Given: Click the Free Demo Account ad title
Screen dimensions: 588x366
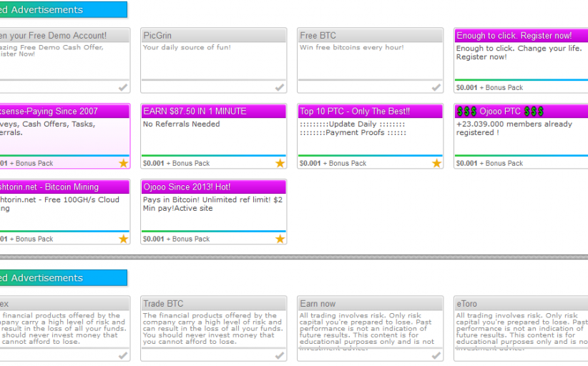Looking at the screenshot, I should (x=54, y=36).
